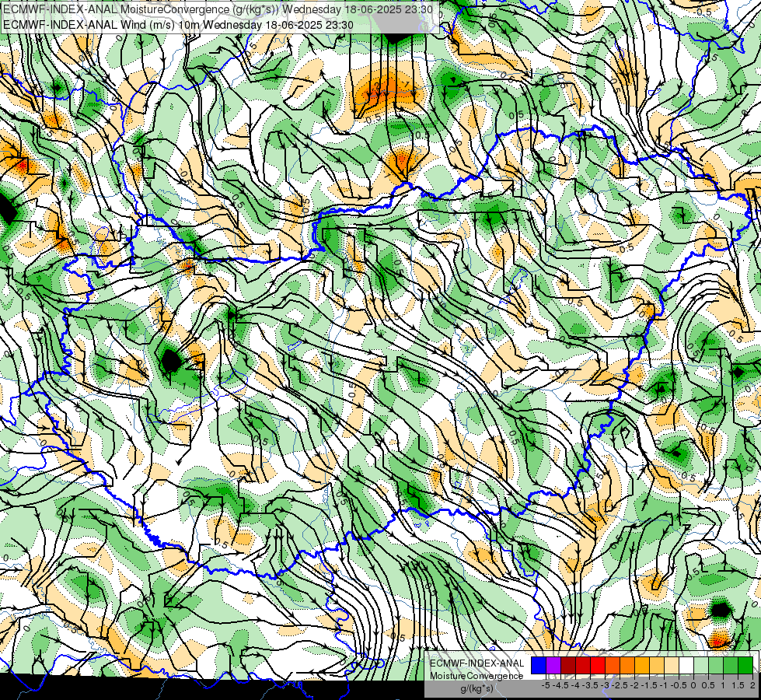Click the '-1.5' legend scale value
The image size is (761, 700).
click(649, 685)
